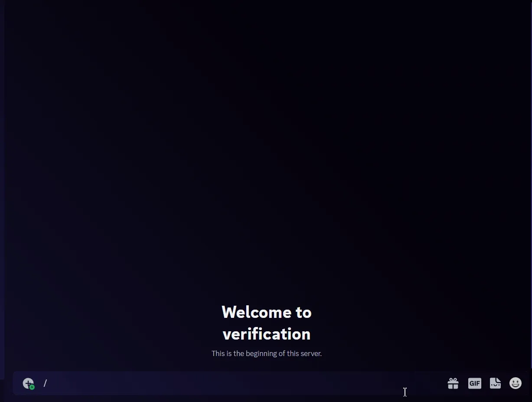The image size is (532, 402).
Task: Click the slash character in message box
Action: coord(45,383)
